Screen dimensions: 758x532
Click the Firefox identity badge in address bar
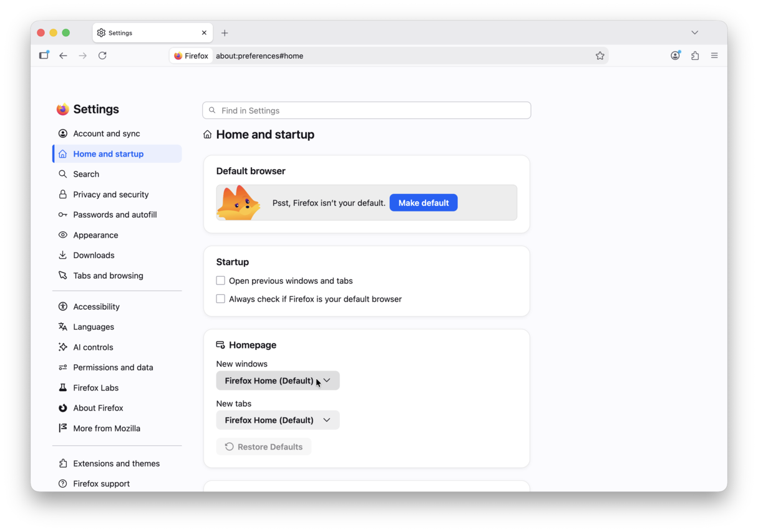tap(192, 56)
